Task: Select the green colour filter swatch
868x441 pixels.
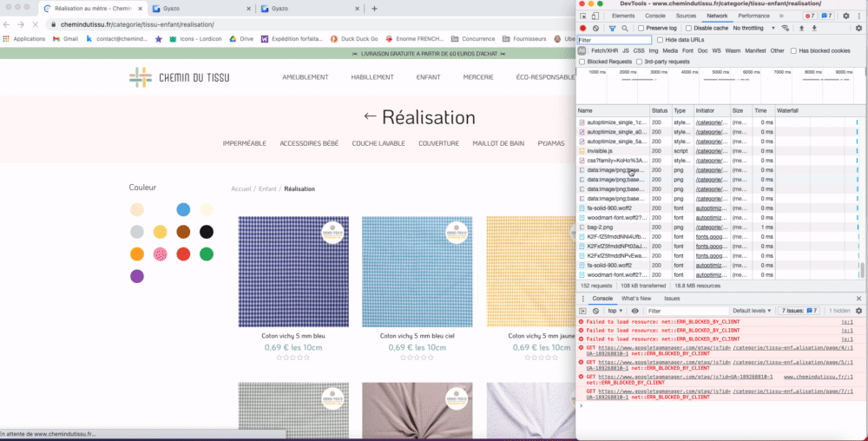Action: (x=207, y=254)
